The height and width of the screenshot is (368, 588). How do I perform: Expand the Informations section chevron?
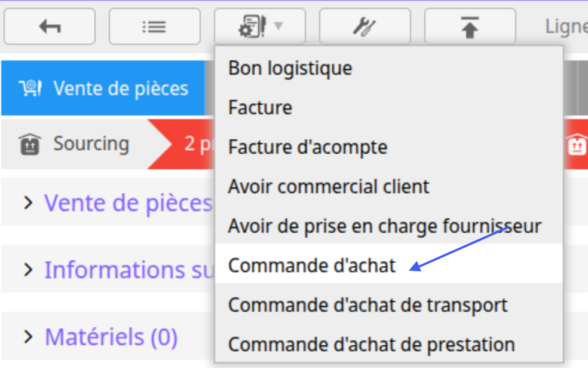(28, 270)
